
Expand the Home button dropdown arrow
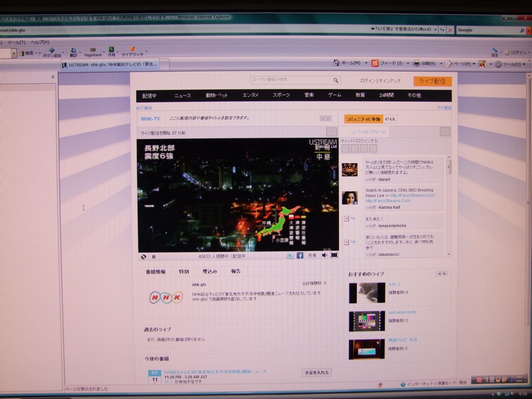[x=366, y=63]
